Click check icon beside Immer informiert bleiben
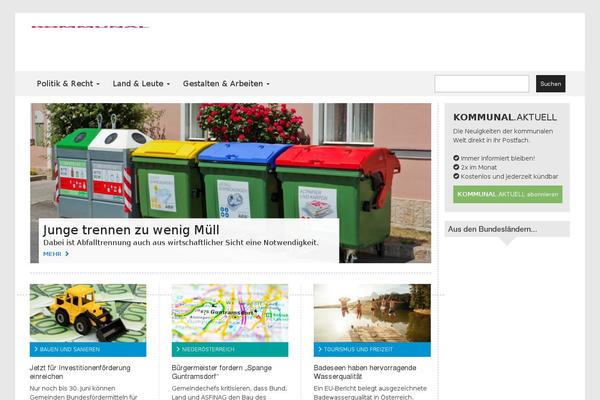Image resolution: width=600 pixels, height=400 pixels. point(456,158)
